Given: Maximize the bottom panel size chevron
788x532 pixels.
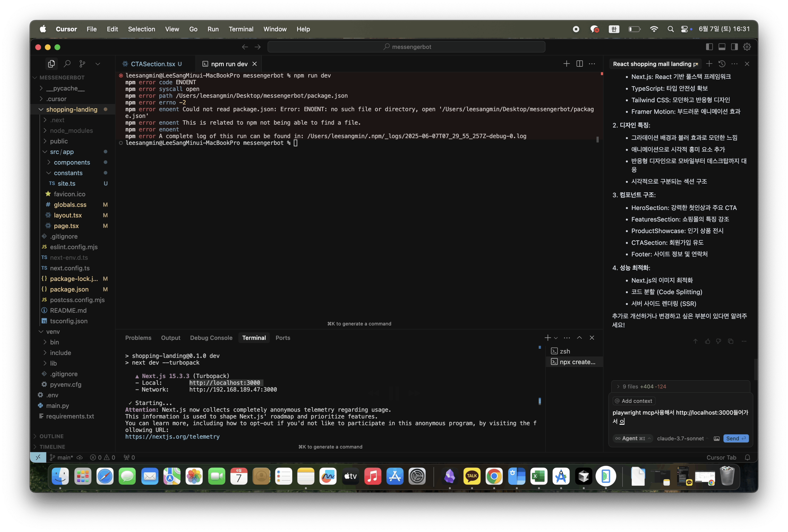Looking at the screenshot, I should pos(580,338).
